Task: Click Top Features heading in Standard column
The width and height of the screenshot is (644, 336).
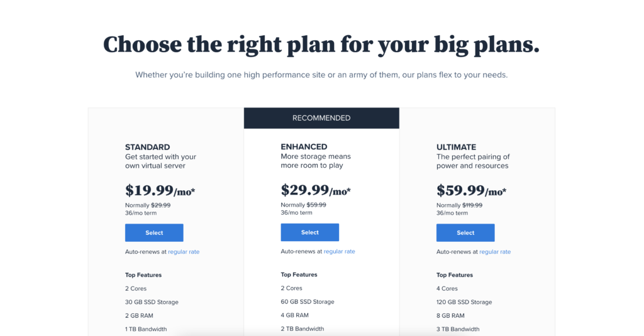Action: tap(143, 275)
